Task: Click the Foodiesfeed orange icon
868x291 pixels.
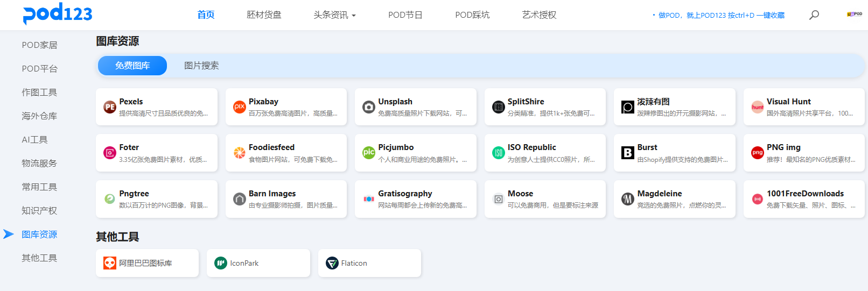Action: tap(240, 153)
